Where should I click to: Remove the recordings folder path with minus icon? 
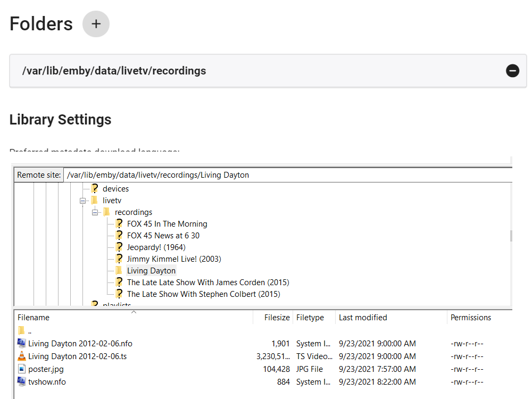click(x=512, y=71)
